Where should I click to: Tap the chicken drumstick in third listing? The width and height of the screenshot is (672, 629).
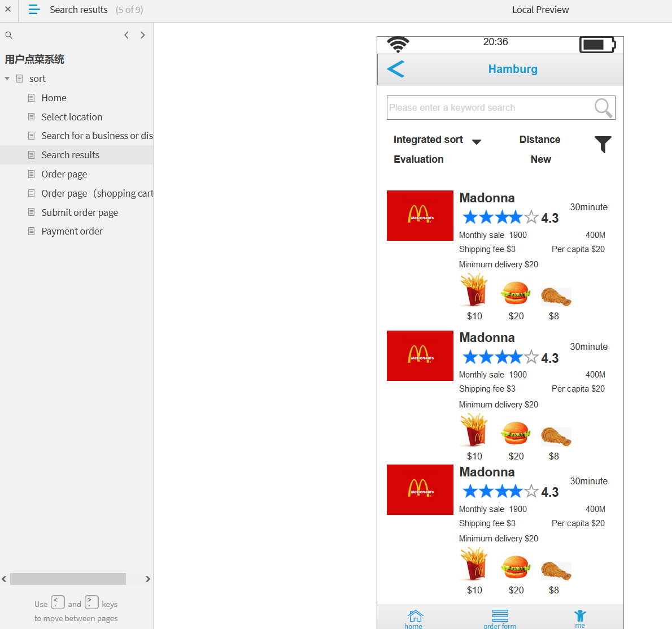pyautogui.click(x=556, y=571)
